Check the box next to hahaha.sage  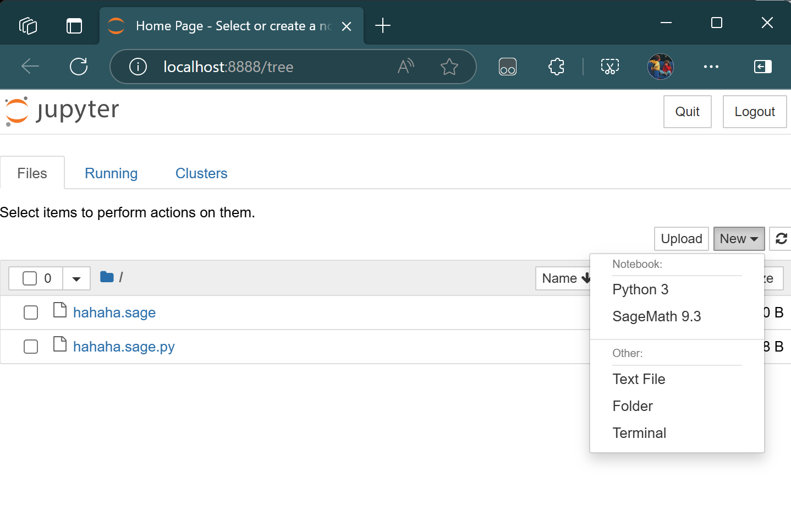pos(31,312)
